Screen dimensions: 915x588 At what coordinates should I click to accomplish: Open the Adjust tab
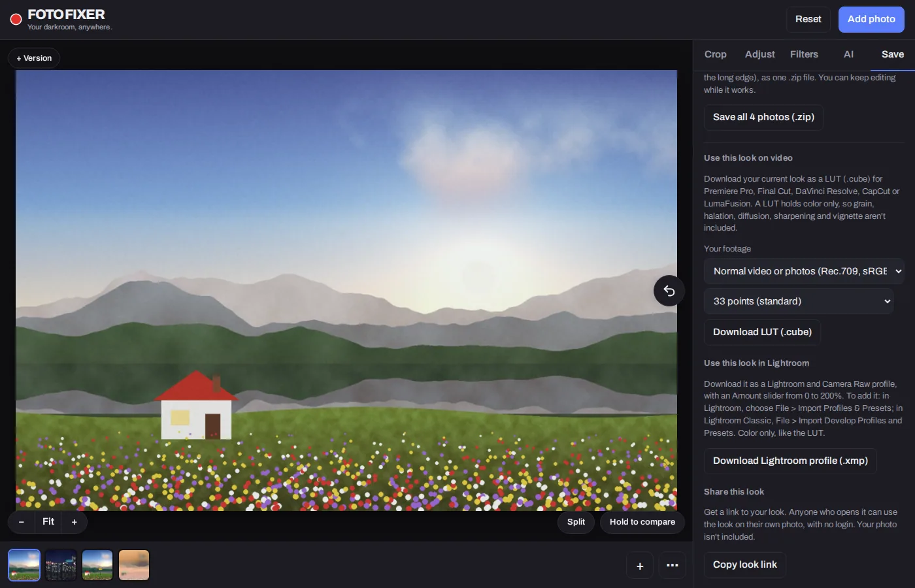pyautogui.click(x=760, y=55)
